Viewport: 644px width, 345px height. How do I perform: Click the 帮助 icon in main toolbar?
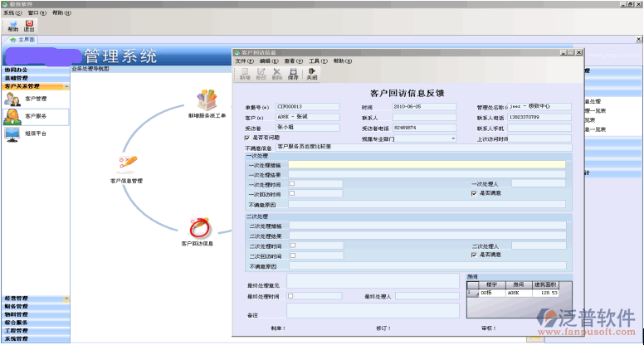pyautogui.click(x=12, y=25)
